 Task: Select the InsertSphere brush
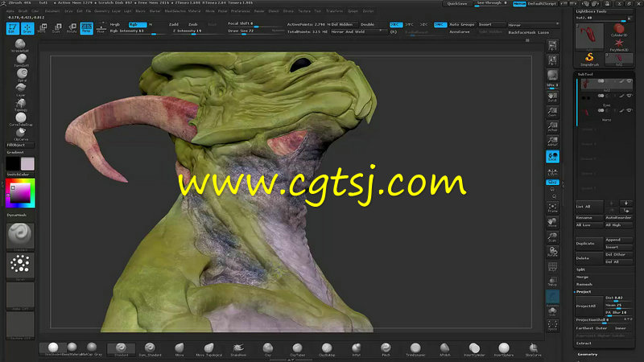click(504, 349)
